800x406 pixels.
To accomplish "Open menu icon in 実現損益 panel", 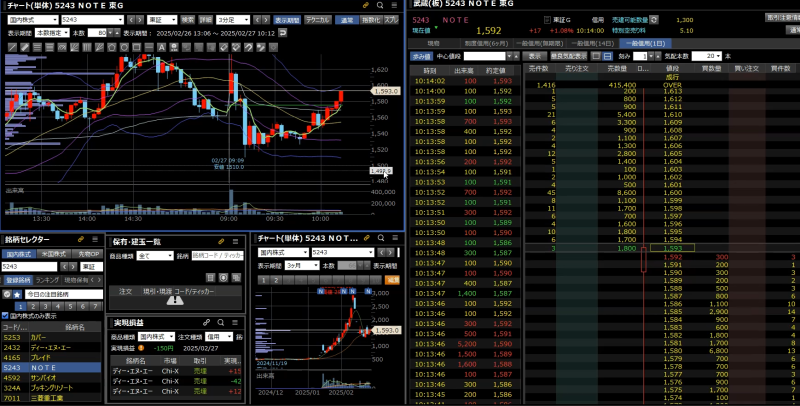I will (x=235, y=322).
